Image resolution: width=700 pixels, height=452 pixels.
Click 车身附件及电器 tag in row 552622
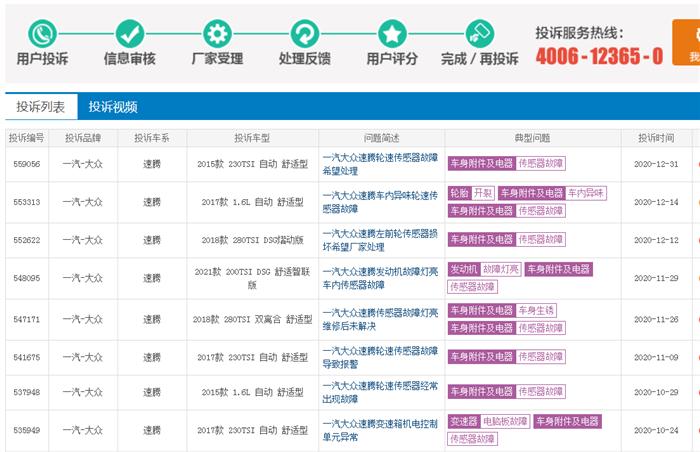pos(482,239)
